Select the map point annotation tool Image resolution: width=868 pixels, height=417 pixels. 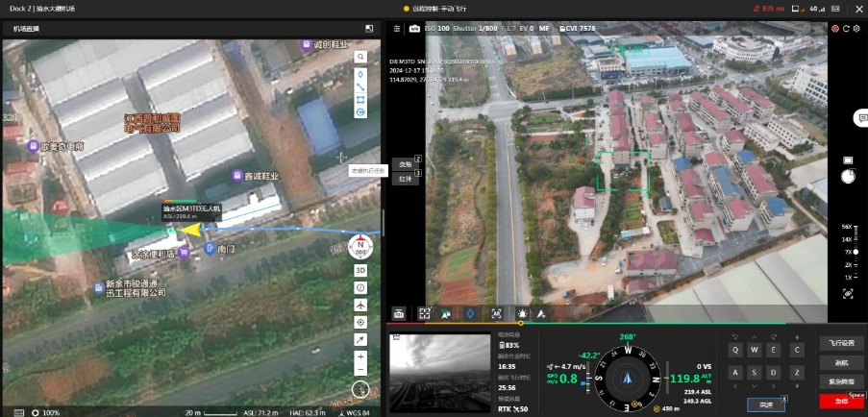tap(360, 74)
